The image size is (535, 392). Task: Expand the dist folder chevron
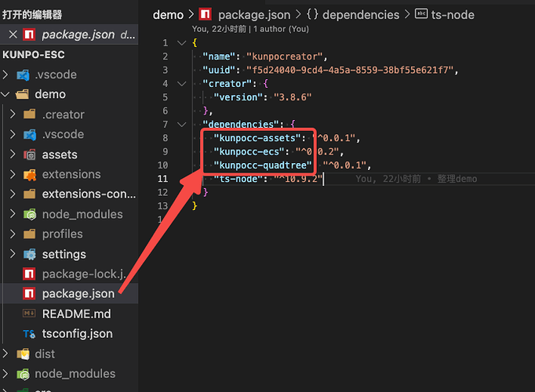5,354
